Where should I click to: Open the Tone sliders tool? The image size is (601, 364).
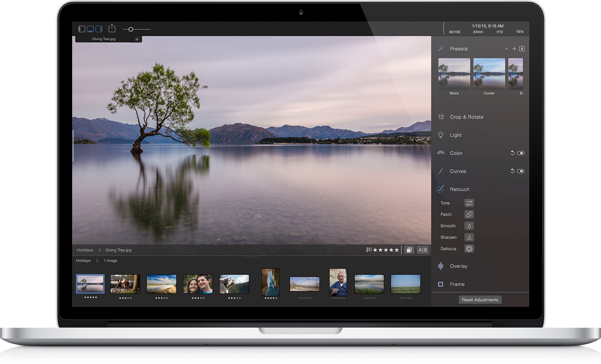tap(469, 203)
